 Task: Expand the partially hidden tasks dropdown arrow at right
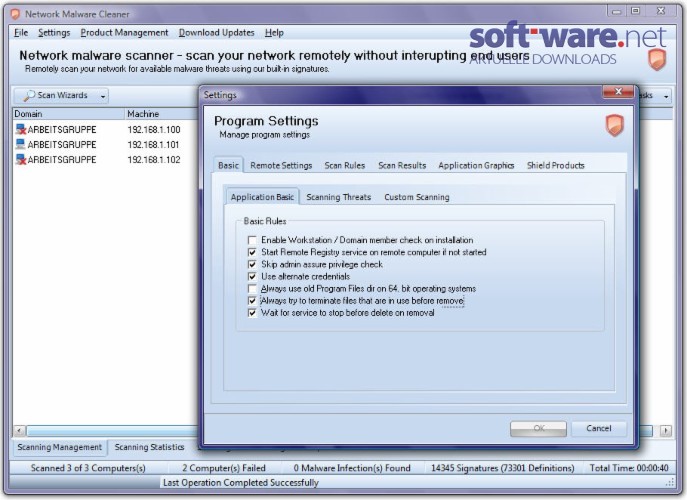coord(666,96)
